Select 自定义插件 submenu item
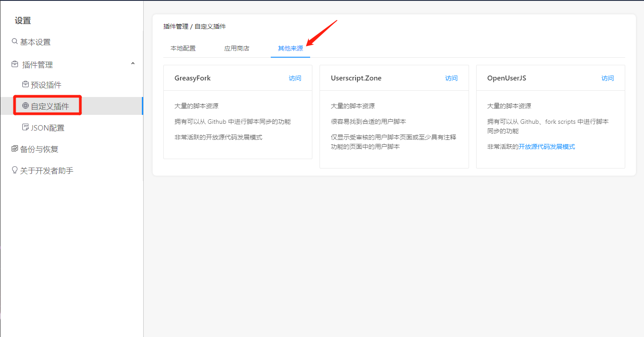644x337 pixels. (72, 106)
